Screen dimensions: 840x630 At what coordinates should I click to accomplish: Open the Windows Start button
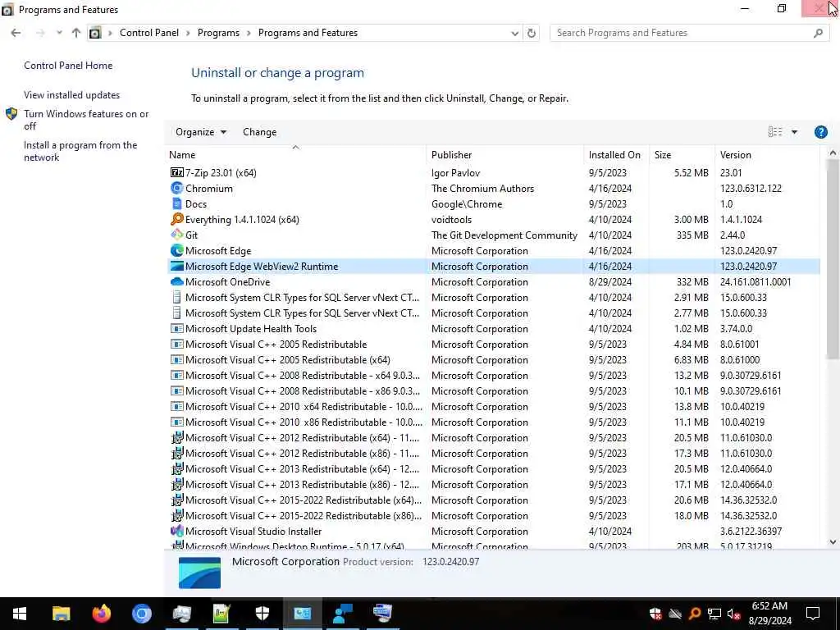(20, 614)
